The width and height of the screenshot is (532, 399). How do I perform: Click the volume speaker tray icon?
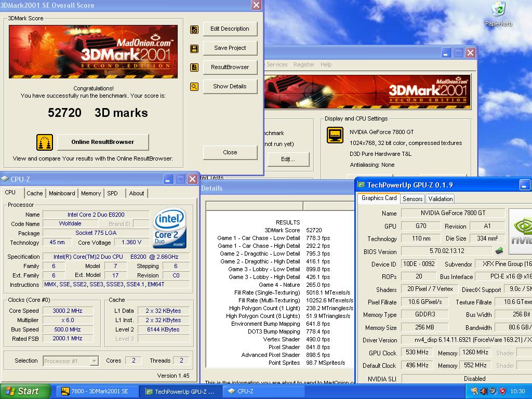point(484,391)
